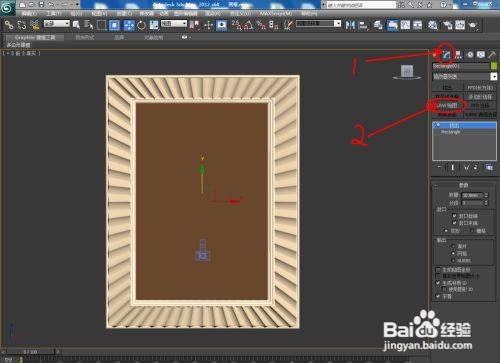Toggle the Percent Snap icon
500x363 pixels.
click(261, 25)
